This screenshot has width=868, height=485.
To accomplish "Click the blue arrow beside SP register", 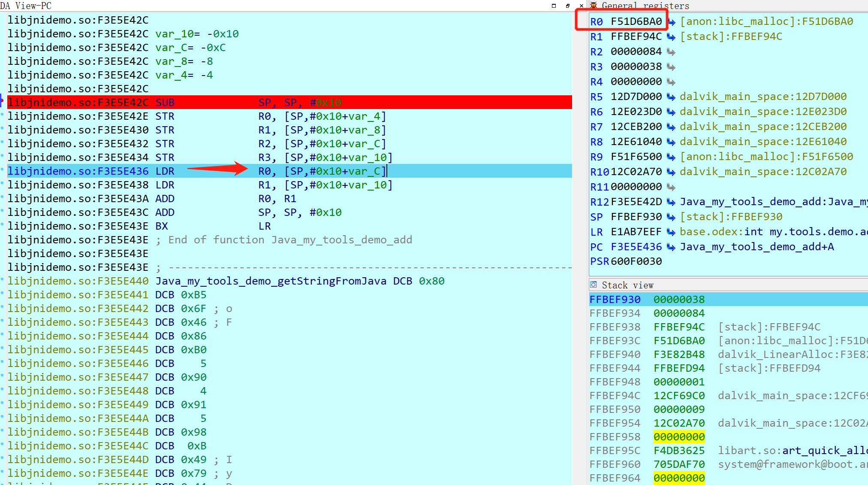I will 672,217.
